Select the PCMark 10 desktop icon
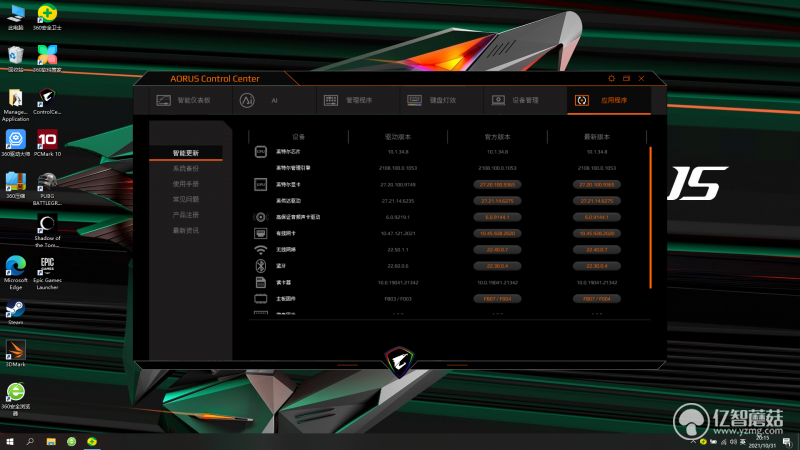Screen dimensions: 800x450 coord(47,143)
